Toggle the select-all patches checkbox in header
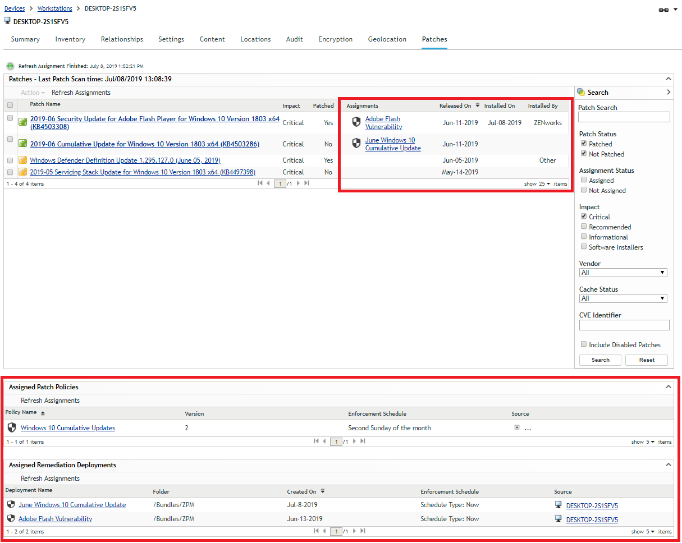 pos(10,105)
